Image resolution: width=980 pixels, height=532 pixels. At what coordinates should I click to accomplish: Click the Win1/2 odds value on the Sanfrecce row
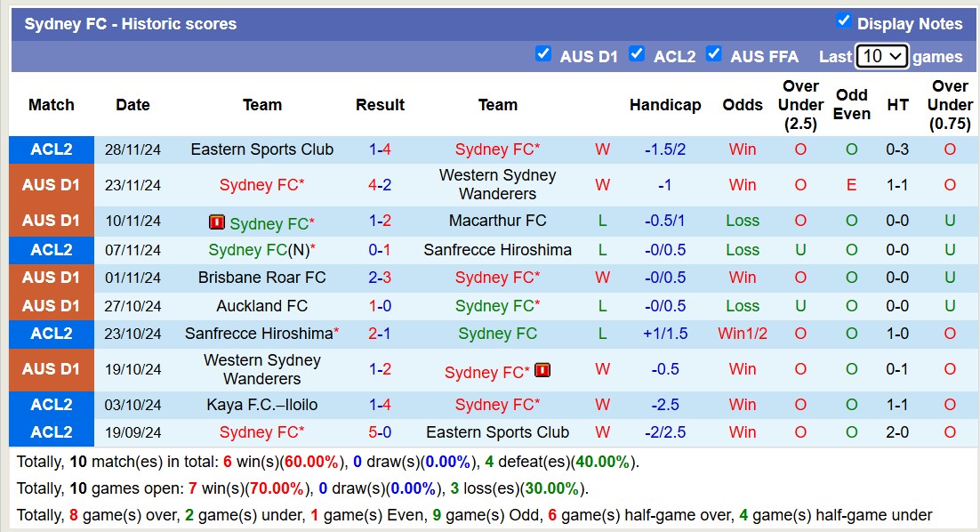point(742,334)
